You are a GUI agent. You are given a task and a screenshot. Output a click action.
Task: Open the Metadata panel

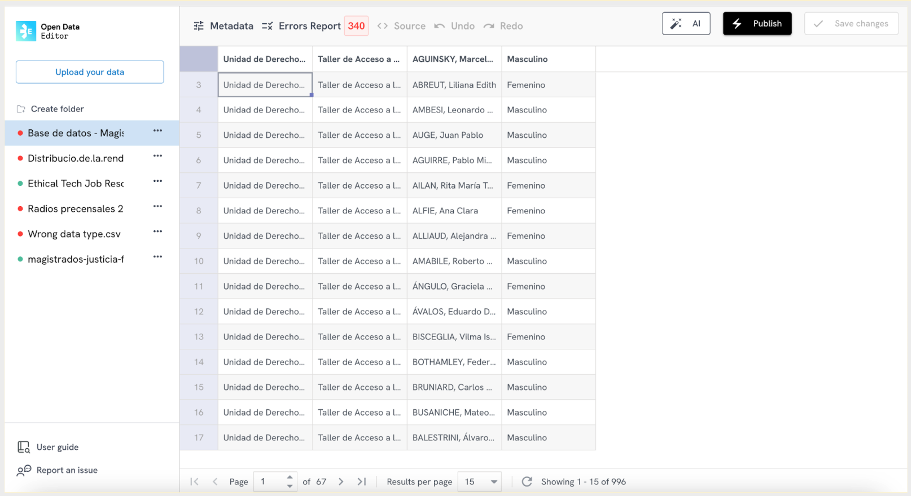223,26
